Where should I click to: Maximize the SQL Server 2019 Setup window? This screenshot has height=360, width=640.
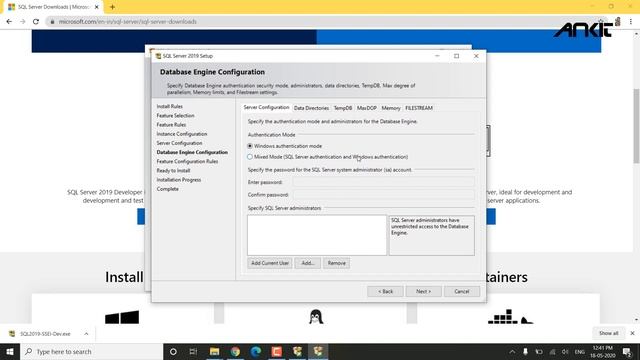[x=456, y=56]
